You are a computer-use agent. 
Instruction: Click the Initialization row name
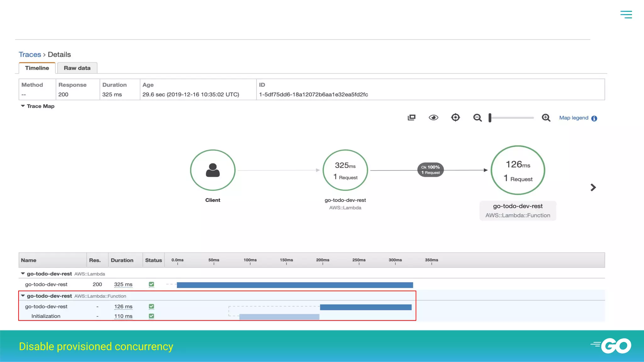tap(46, 316)
